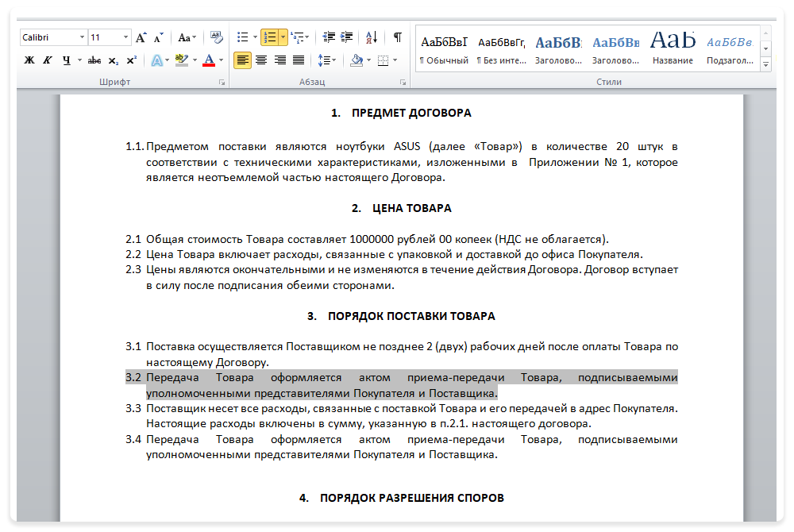Click the red Font Color swatch
The width and height of the screenshot is (794, 532).
pyautogui.click(x=208, y=60)
